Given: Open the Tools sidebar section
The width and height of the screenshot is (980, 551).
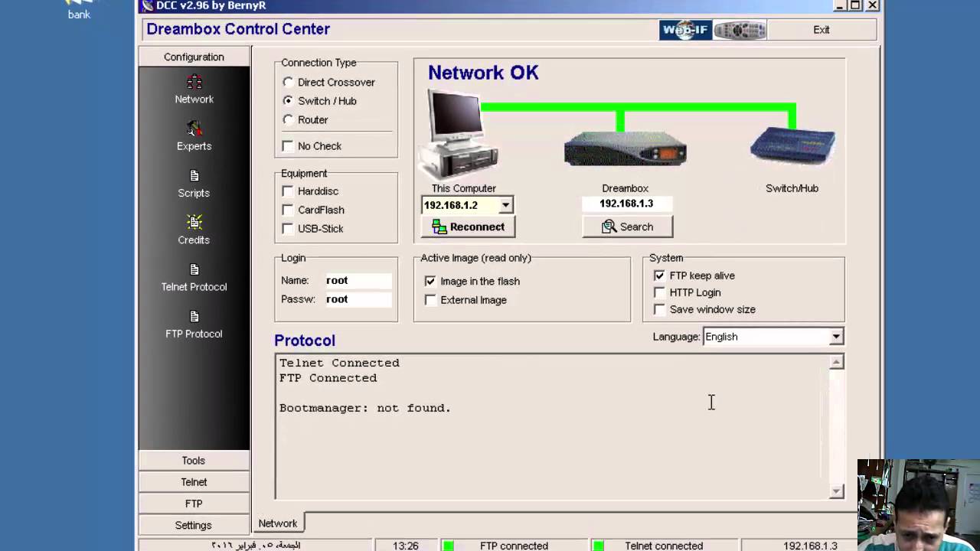Looking at the screenshot, I should point(194,461).
